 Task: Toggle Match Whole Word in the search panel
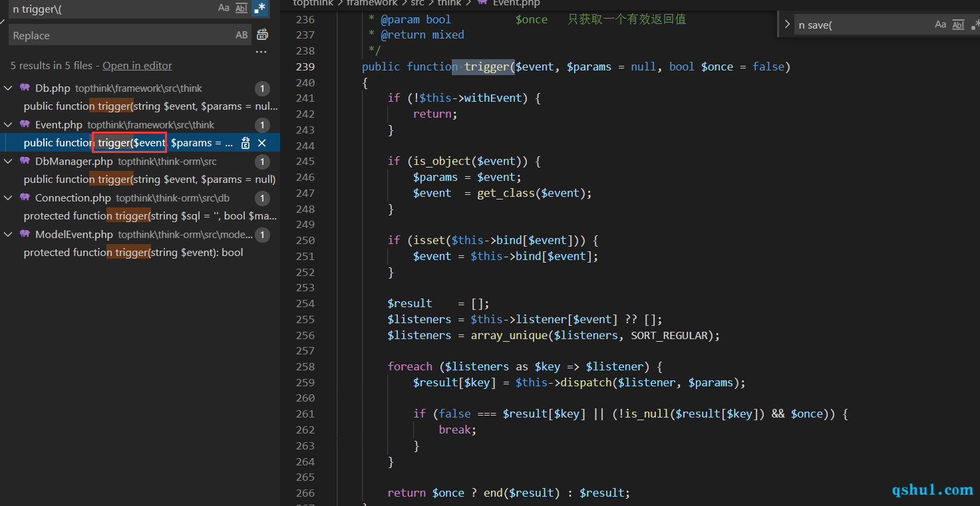242,9
